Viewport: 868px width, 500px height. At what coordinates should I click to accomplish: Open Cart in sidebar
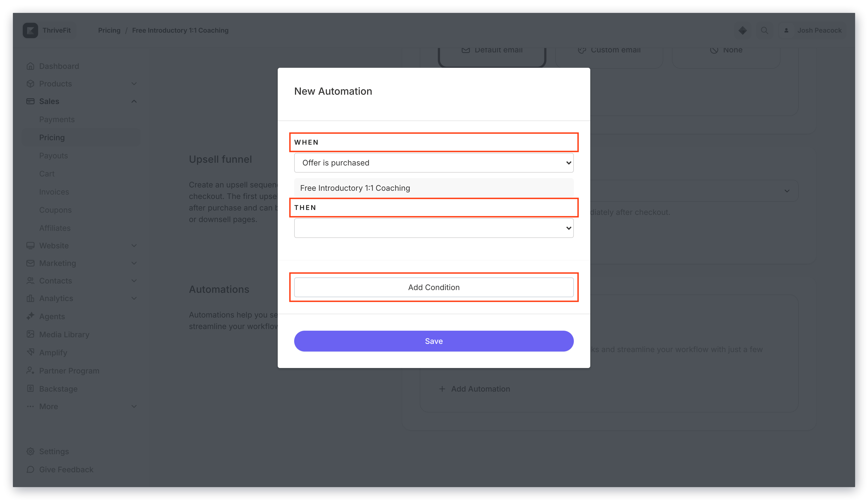[x=47, y=173]
